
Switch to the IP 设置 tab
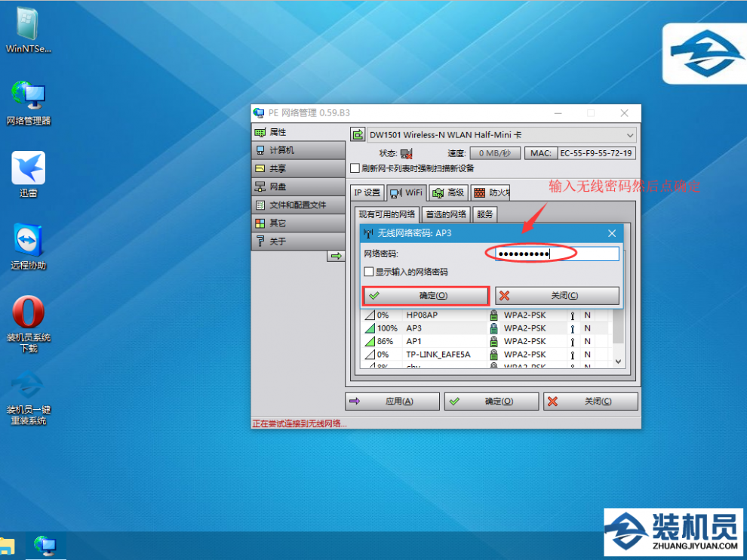click(x=367, y=192)
